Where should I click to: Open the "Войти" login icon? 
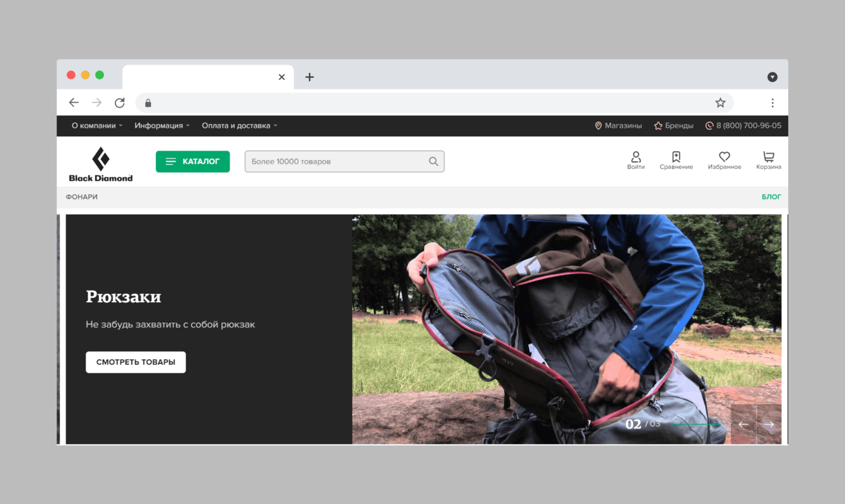(x=636, y=161)
